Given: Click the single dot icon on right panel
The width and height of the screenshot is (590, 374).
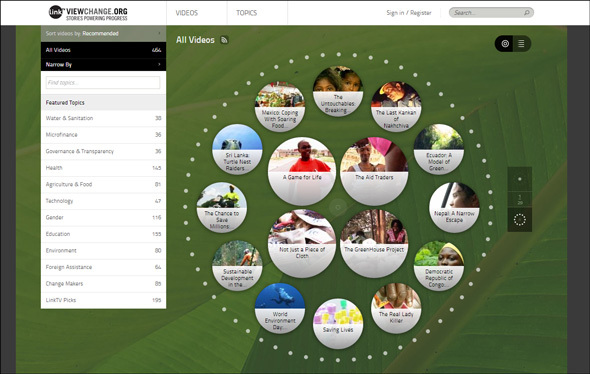Looking at the screenshot, I should pyautogui.click(x=520, y=179).
